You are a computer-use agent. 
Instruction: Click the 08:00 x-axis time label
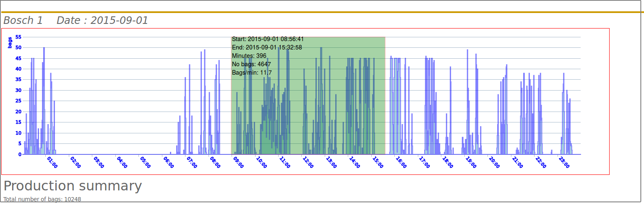[x=215, y=163]
